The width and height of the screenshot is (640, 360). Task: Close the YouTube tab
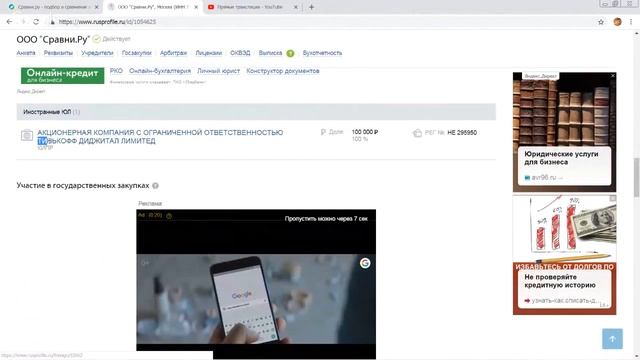(x=296, y=7)
